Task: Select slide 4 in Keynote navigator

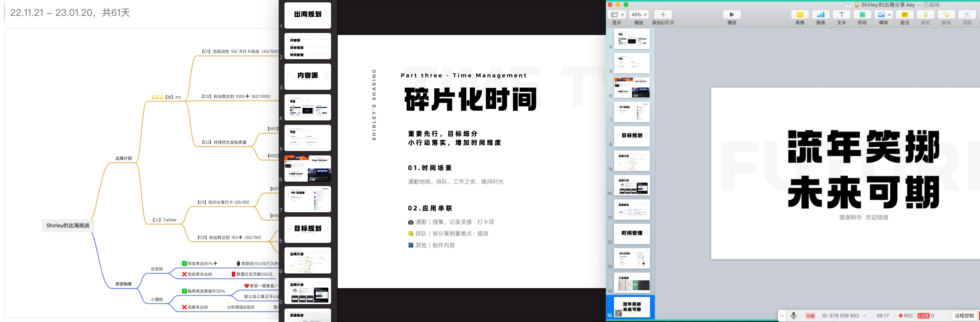Action: click(x=632, y=39)
